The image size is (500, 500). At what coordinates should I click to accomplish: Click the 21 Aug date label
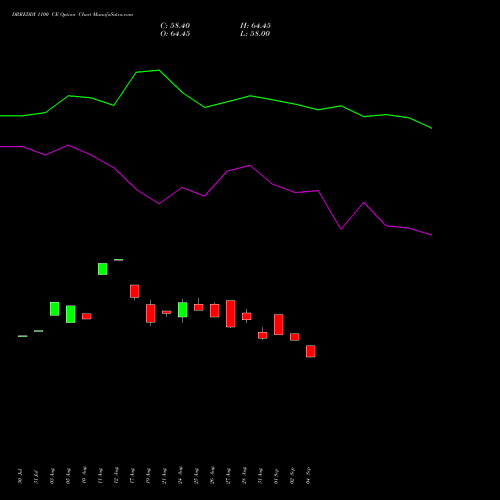[164, 476]
